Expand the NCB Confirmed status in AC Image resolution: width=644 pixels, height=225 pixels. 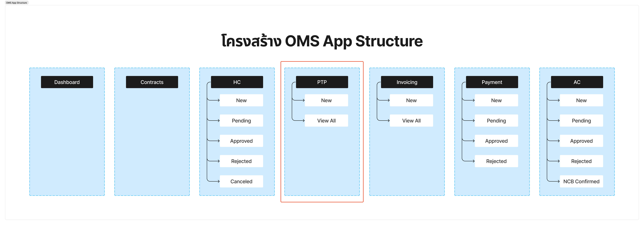tap(582, 181)
